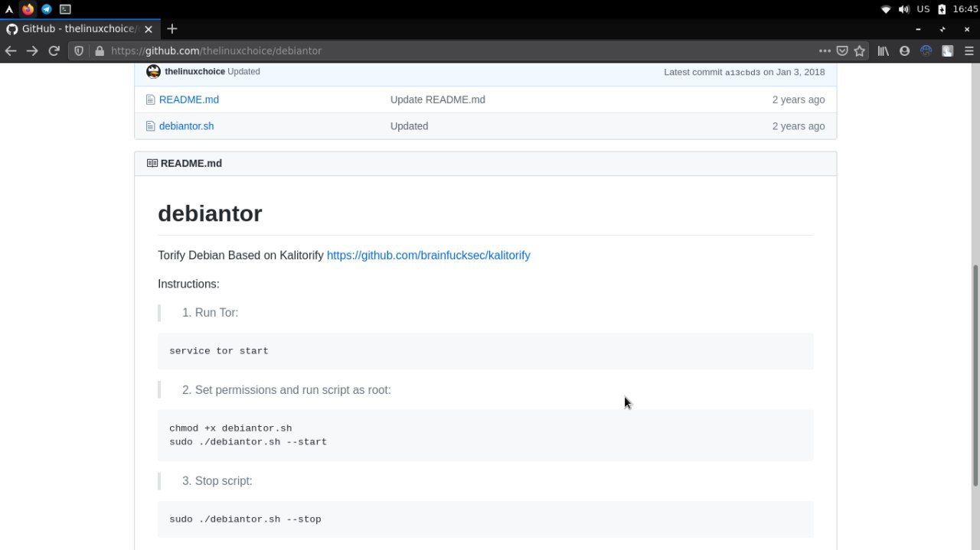This screenshot has width=980, height=550.
Task: Go forward one page
Action: pos(32,50)
